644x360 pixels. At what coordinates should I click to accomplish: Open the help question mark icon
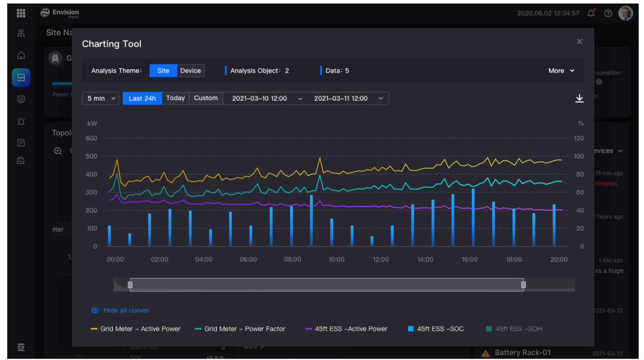[x=608, y=13]
